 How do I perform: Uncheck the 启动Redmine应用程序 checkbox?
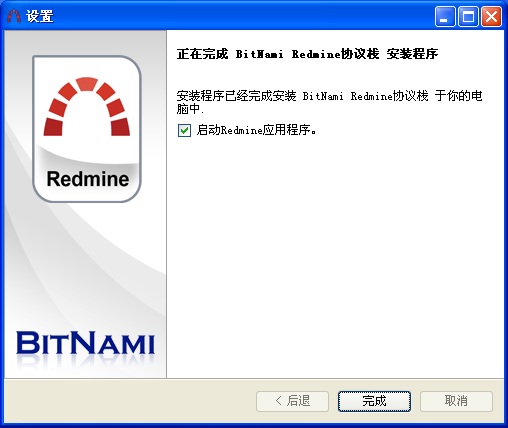coord(184,130)
